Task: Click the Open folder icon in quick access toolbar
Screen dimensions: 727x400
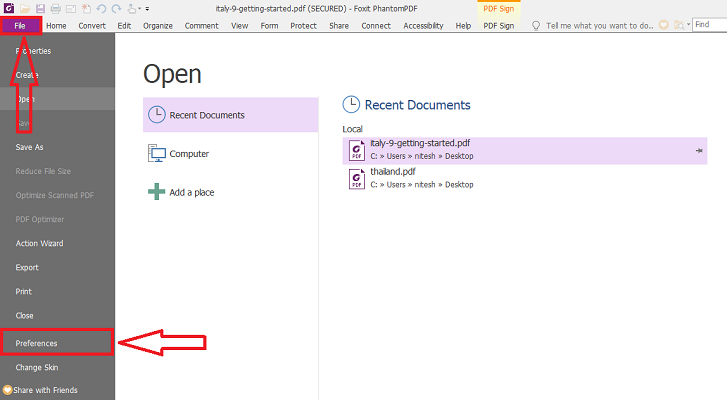Action: 25,8
